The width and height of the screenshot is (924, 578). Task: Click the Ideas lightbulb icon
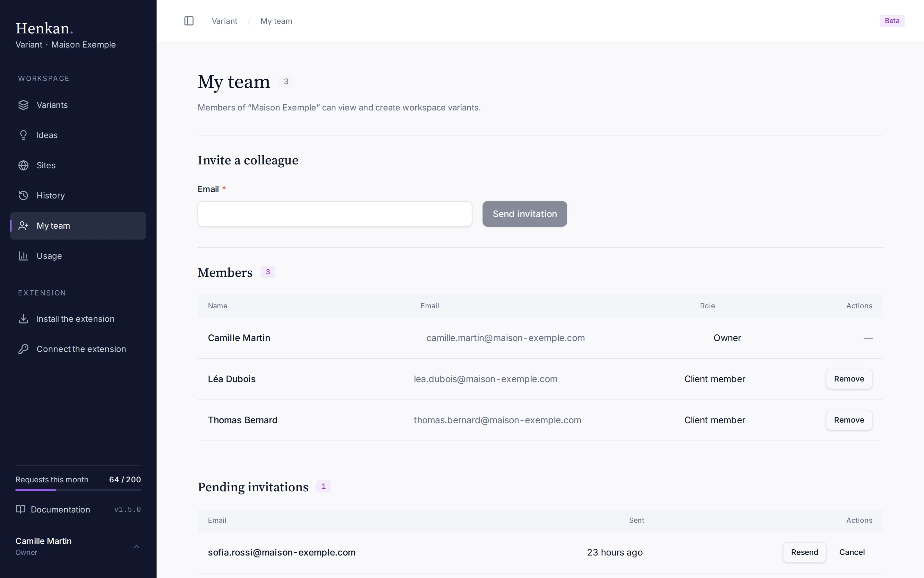pos(23,135)
